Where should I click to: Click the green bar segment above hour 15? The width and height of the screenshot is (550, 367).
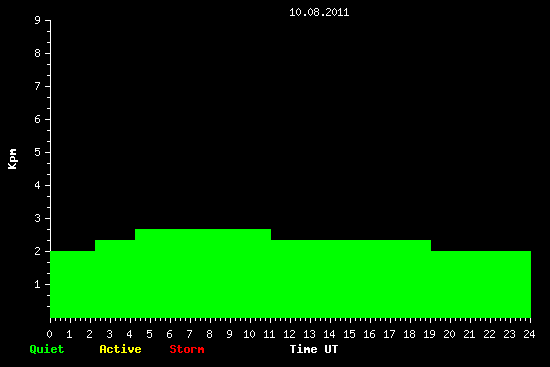pos(351,279)
